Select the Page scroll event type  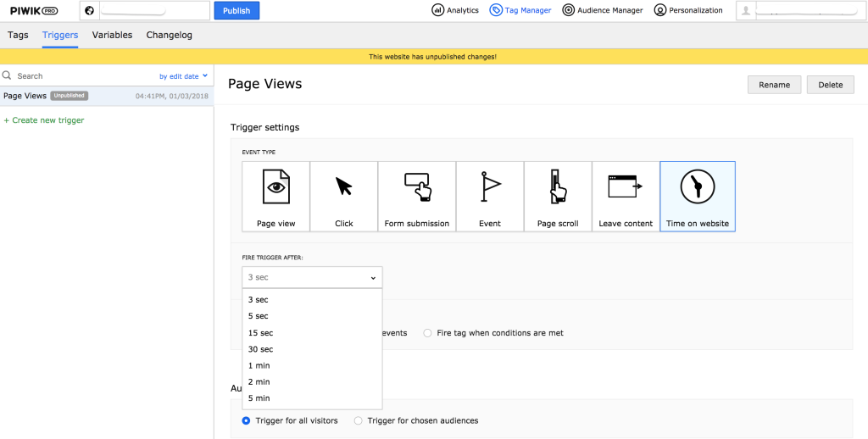click(x=558, y=197)
